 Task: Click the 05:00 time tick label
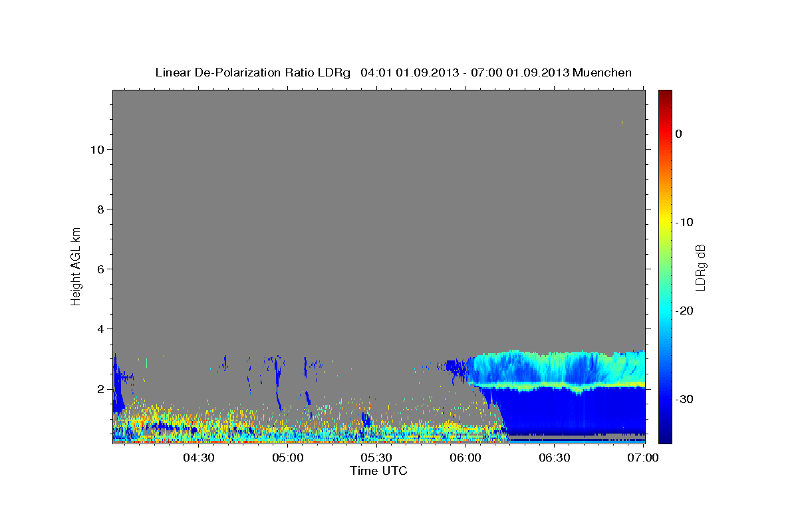coord(288,458)
